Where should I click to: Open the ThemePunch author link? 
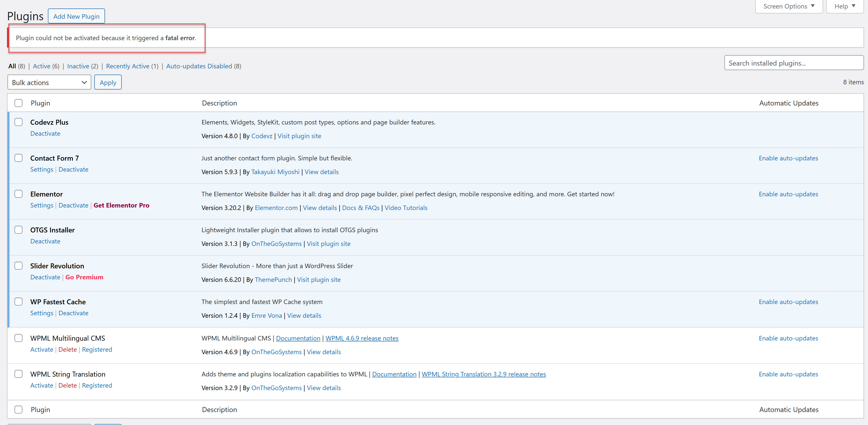pyautogui.click(x=273, y=279)
